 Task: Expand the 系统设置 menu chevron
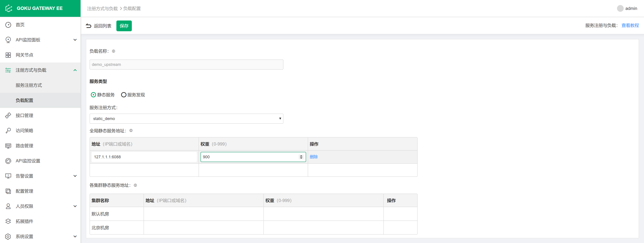coord(75,236)
